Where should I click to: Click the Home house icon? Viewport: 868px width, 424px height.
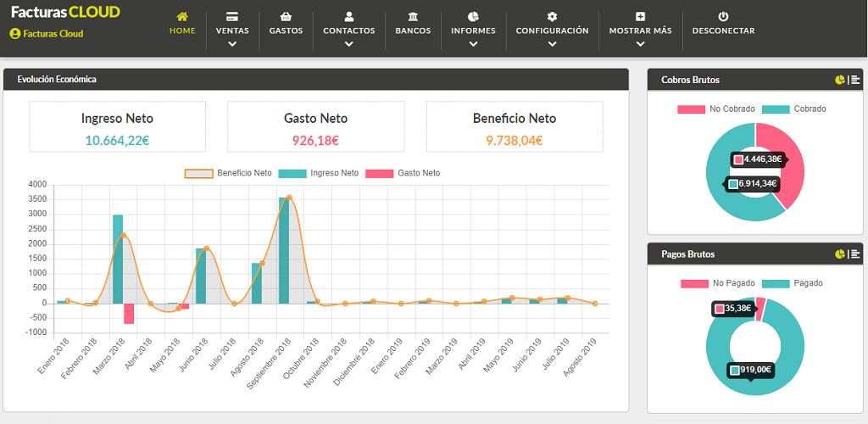(x=182, y=17)
